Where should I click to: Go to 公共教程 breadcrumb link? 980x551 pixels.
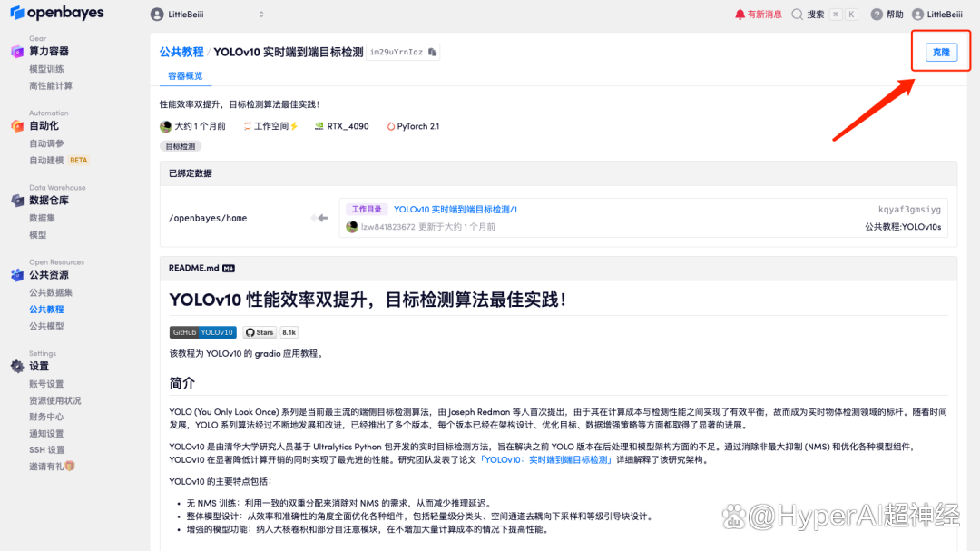point(181,52)
